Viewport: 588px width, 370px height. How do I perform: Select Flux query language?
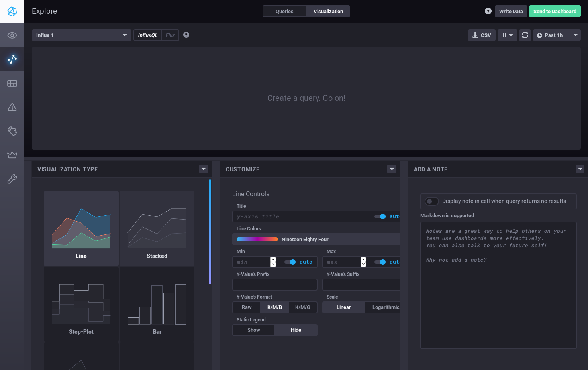tap(170, 35)
